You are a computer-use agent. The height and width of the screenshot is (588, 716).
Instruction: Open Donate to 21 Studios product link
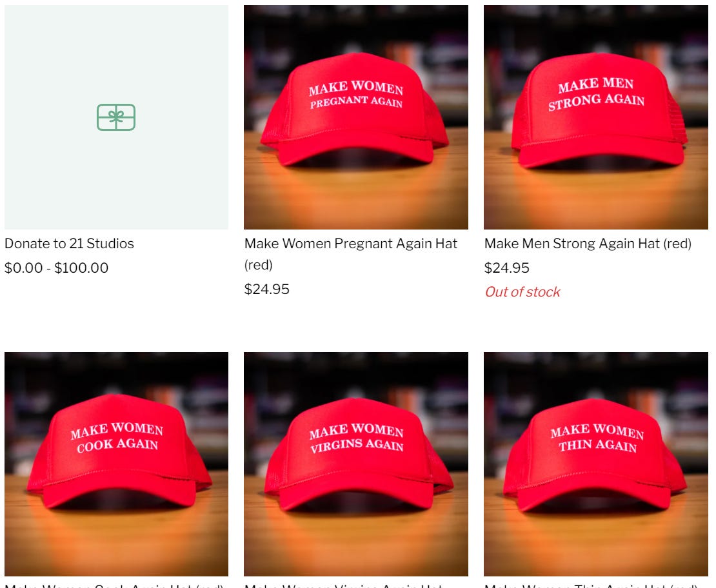[70, 243]
